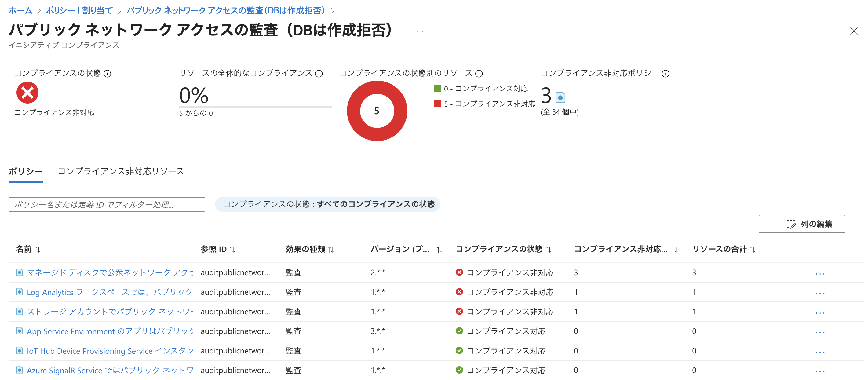Switch to ポリシー tab

tap(26, 171)
